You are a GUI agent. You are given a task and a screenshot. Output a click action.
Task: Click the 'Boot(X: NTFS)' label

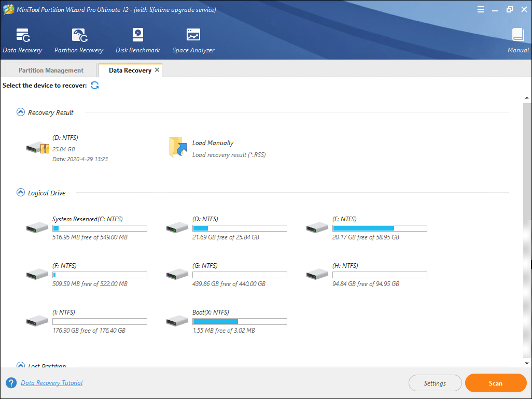[211, 312]
